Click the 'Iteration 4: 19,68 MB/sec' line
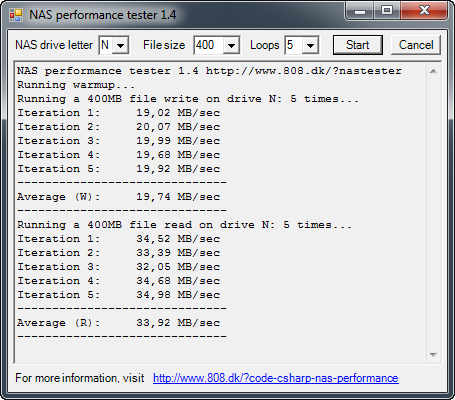455x400 pixels. (119, 155)
